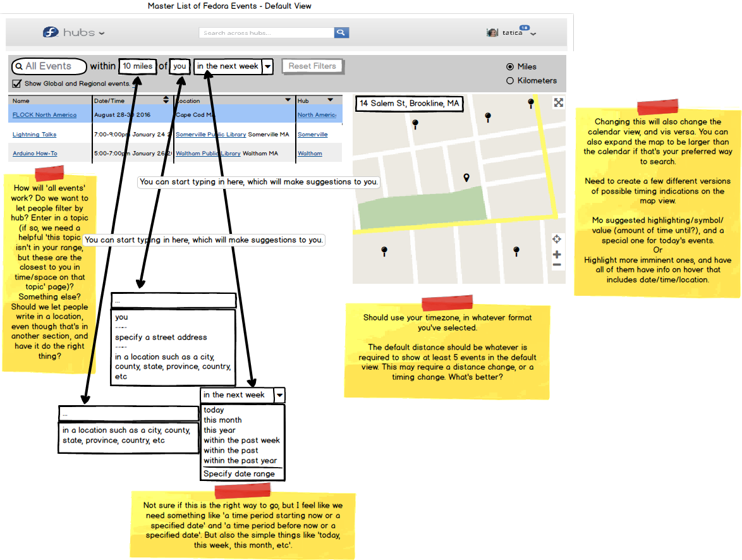Click the map pin below address field
This screenshot has width=742, height=560.
[x=415, y=124]
